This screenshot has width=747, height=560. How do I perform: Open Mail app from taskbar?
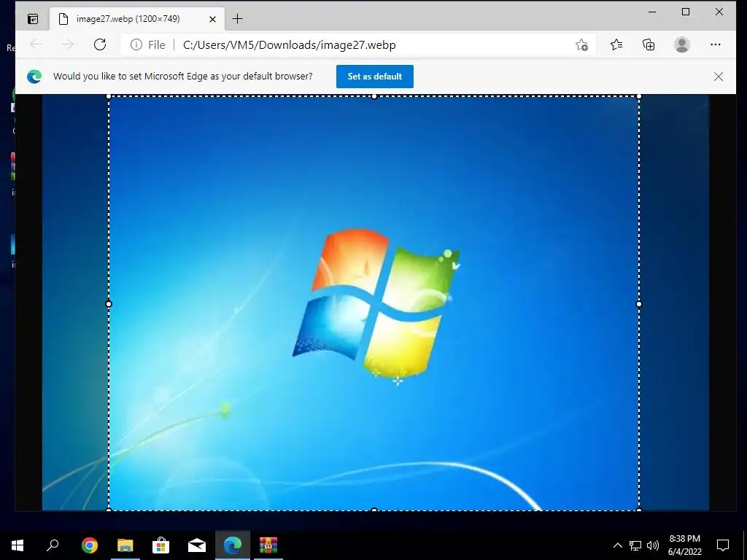(197, 545)
